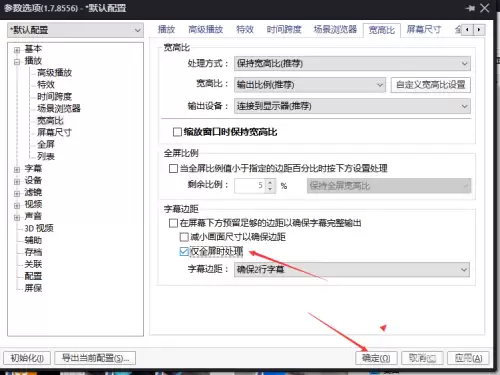Open 自定义宽高比设置 button

point(431,85)
